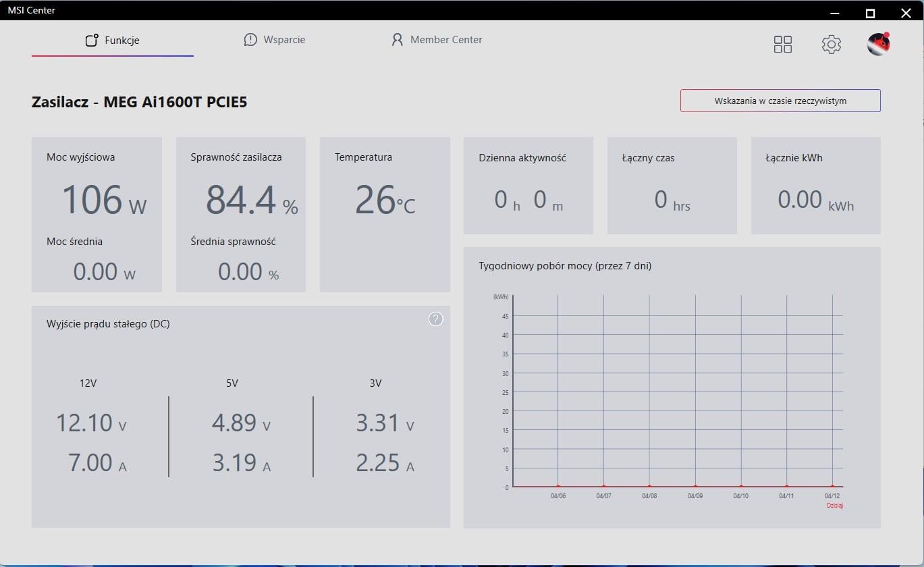Click the 04/09 data point on chart

coord(695,486)
